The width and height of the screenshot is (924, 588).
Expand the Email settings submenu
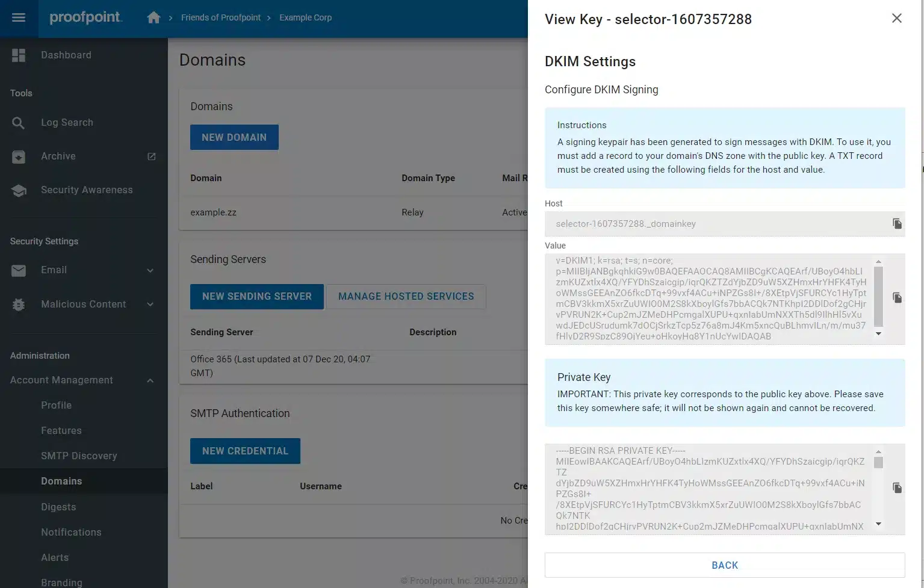[150, 270]
